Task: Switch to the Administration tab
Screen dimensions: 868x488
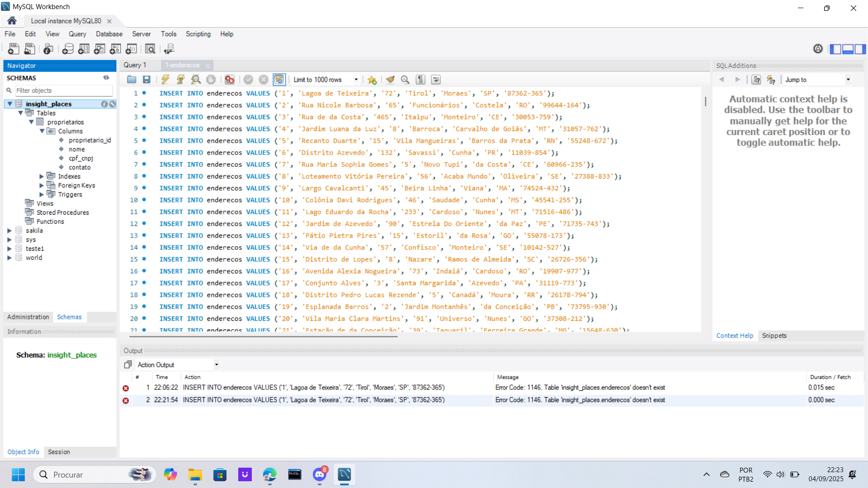Action: tap(28, 317)
